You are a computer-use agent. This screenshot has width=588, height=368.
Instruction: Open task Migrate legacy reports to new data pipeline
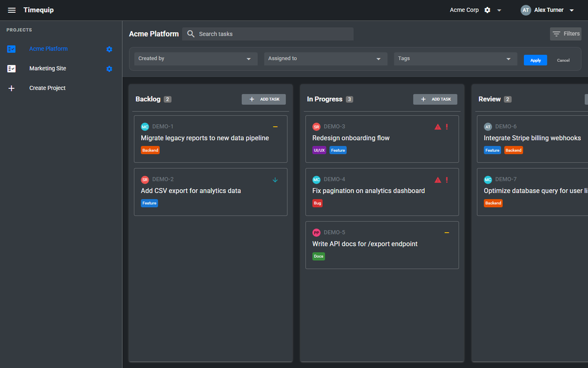coord(205,138)
